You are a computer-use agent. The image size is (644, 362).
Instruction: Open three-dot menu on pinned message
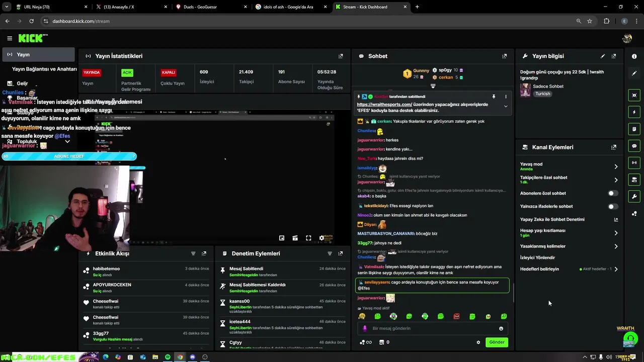pyautogui.click(x=506, y=97)
